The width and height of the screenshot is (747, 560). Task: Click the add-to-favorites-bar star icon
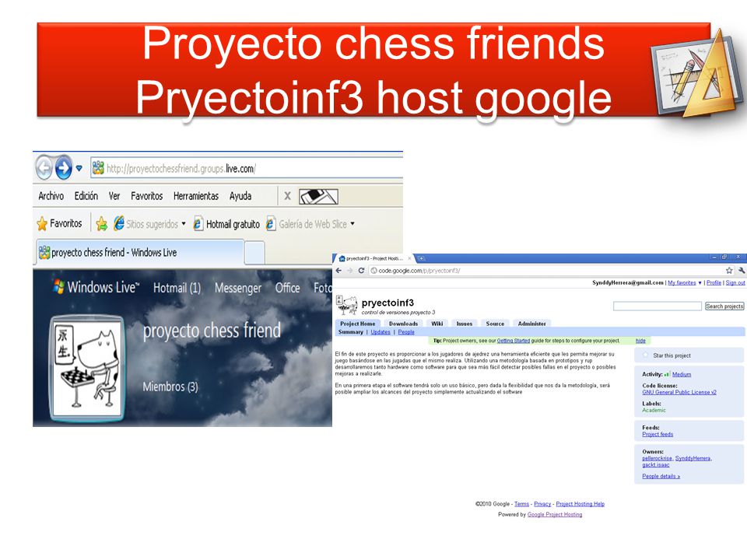tap(101, 224)
